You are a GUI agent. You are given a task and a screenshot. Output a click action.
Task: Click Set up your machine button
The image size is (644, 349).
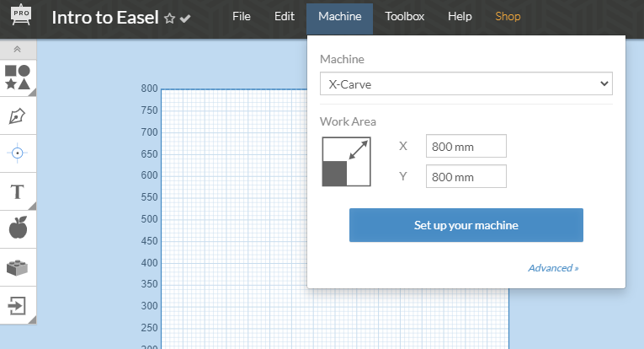click(x=466, y=225)
